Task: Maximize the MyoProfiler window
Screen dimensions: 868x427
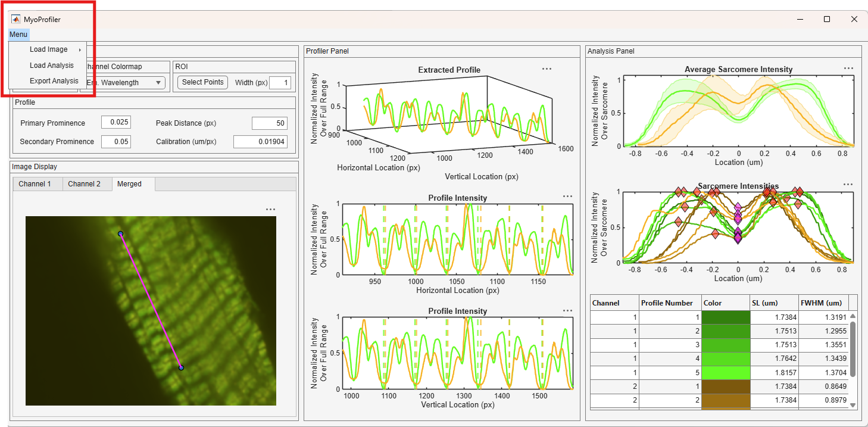Action: 827,19
